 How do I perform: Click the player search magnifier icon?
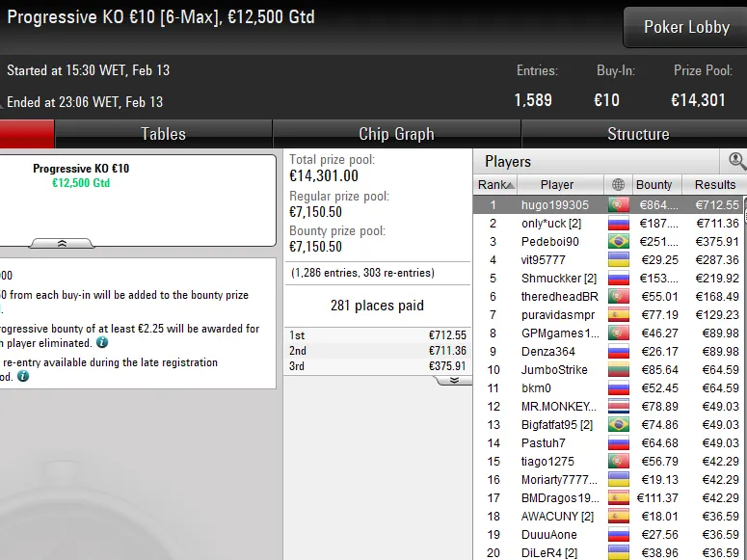click(x=736, y=161)
